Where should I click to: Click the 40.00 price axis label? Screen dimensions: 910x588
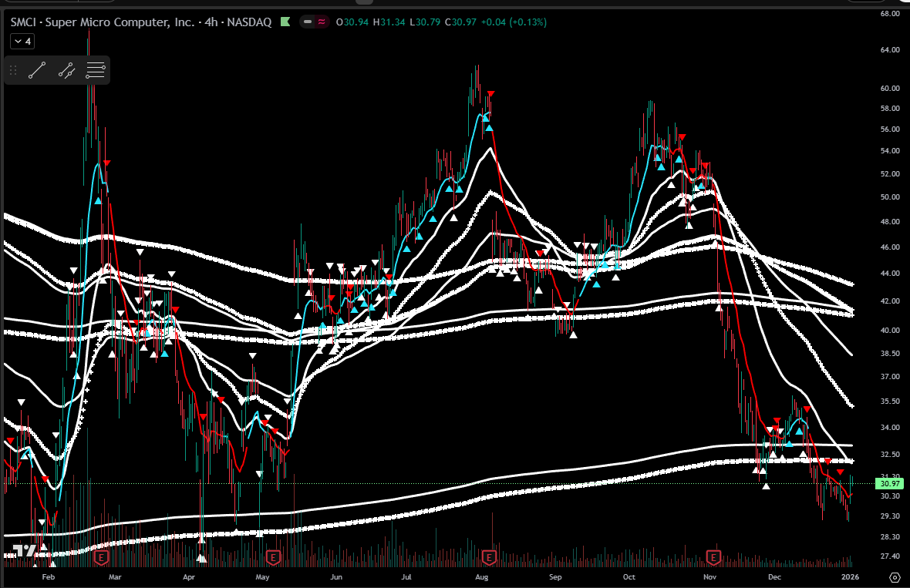tap(890, 331)
